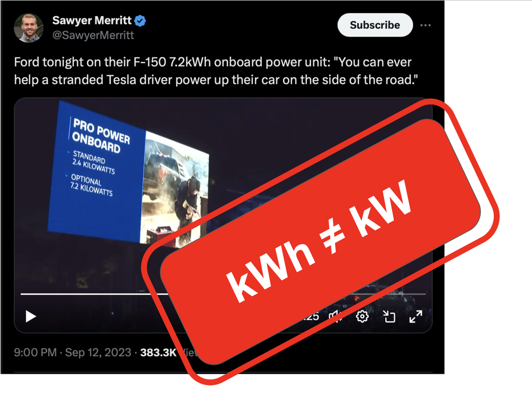532x393 pixels.
Task: Open the Sawyer Merritt display name
Action: click(92, 20)
